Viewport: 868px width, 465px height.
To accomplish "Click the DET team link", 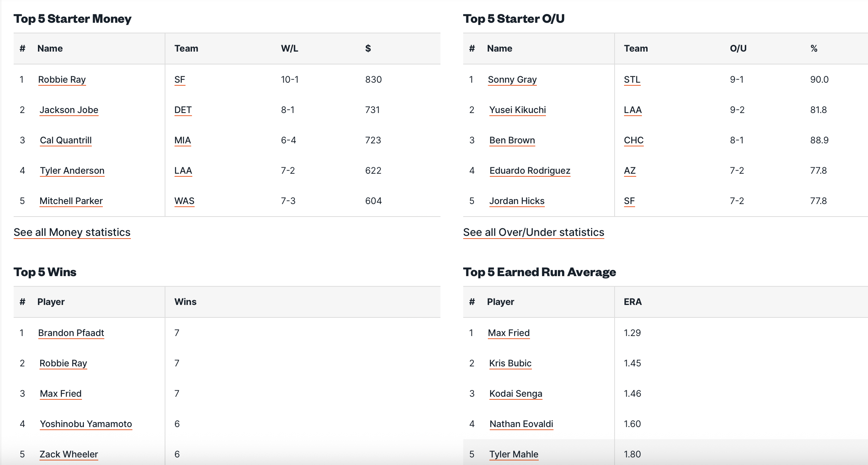I will (x=183, y=110).
